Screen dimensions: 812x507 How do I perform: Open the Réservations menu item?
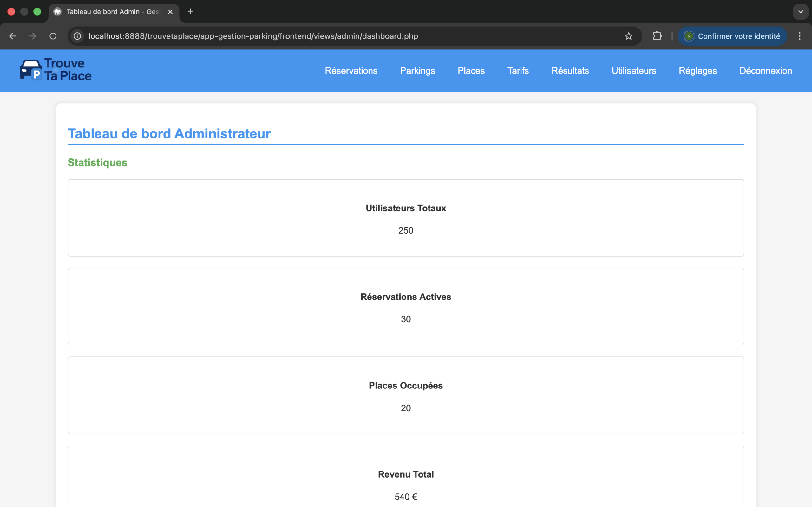pos(351,71)
